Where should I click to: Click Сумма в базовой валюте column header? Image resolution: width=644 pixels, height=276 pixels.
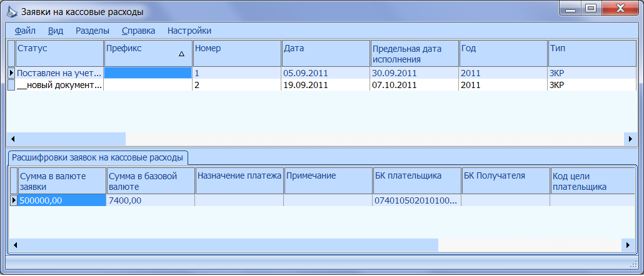[151, 181]
